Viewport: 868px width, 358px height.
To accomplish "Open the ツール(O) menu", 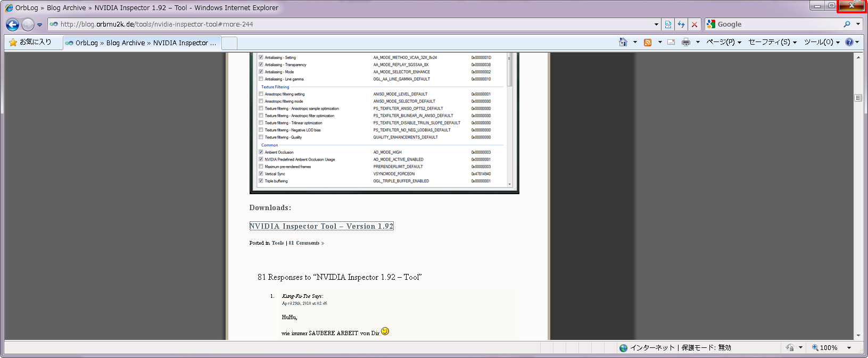I will click(822, 42).
